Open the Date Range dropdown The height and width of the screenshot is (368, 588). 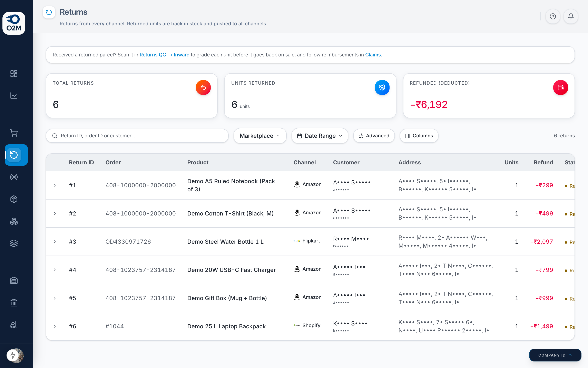tap(320, 136)
